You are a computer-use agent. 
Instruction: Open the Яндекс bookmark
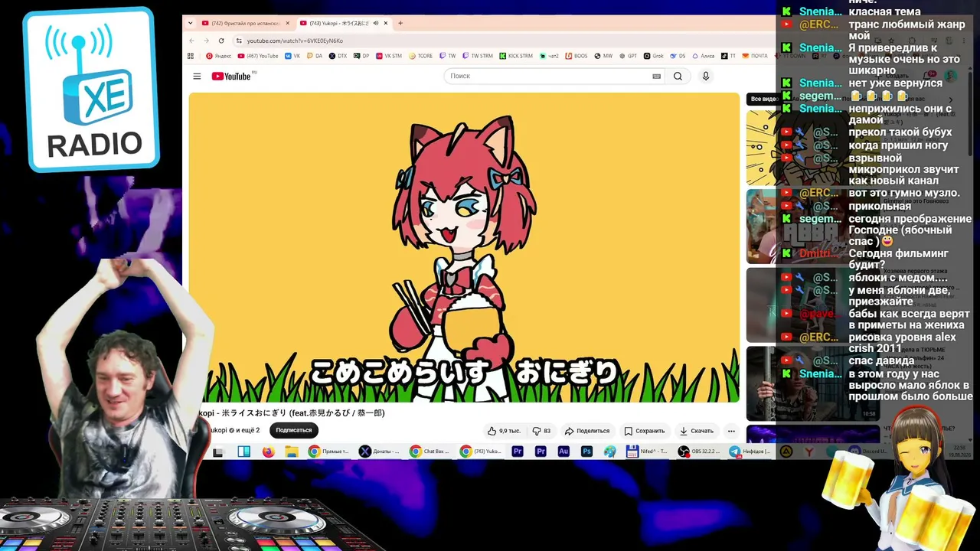coord(218,56)
